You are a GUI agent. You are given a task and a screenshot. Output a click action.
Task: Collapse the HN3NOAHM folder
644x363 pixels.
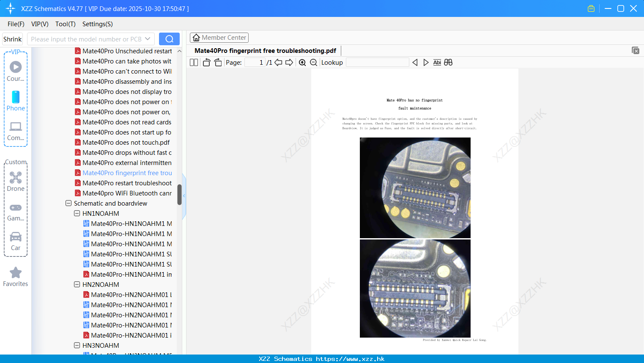[x=77, y=345]
